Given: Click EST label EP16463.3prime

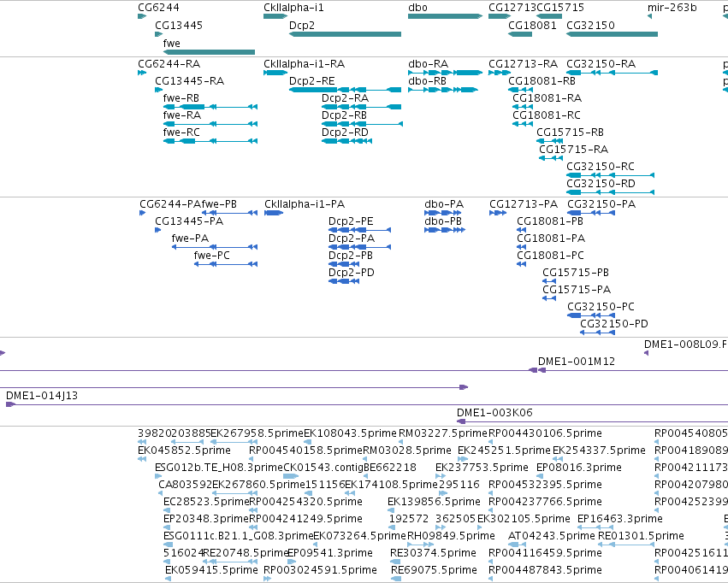Looking at the screenshot, I should (x=620, y=519).
